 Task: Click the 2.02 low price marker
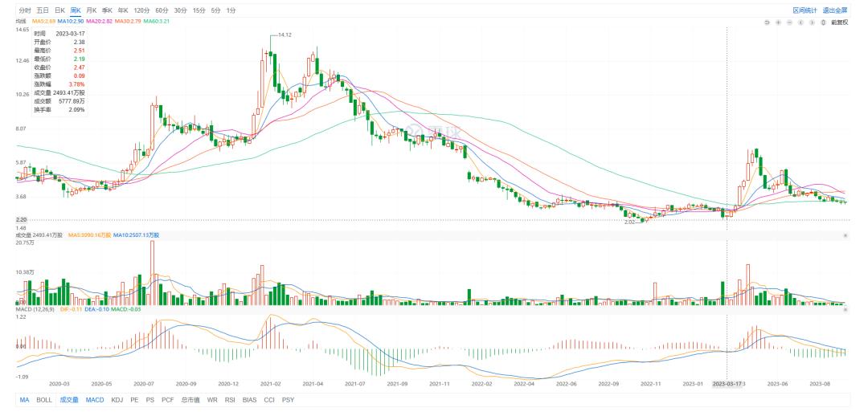pyautogui.click(x=630, y=222)
